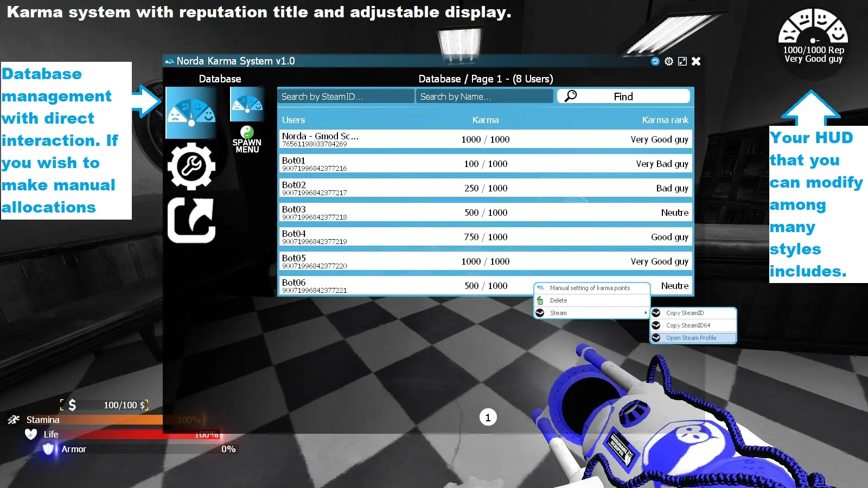This screenshot has height=488, width=868.
Task: Click the Find button
Action: coord(623,96)
